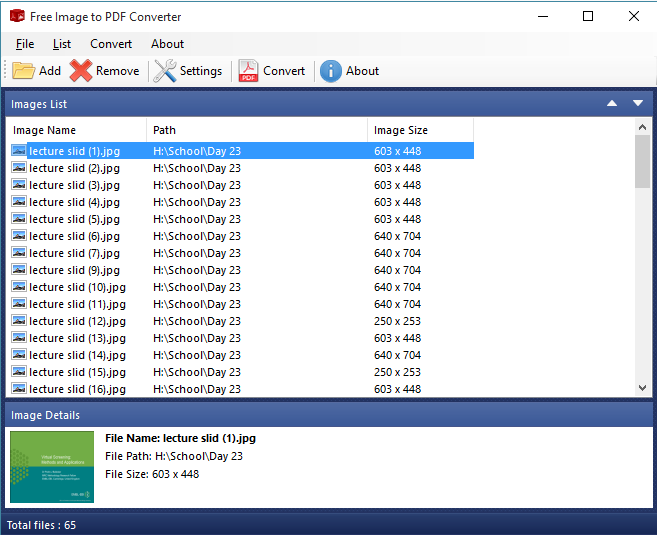
Task: Open the About menu in menu bar
Action: 167,44
